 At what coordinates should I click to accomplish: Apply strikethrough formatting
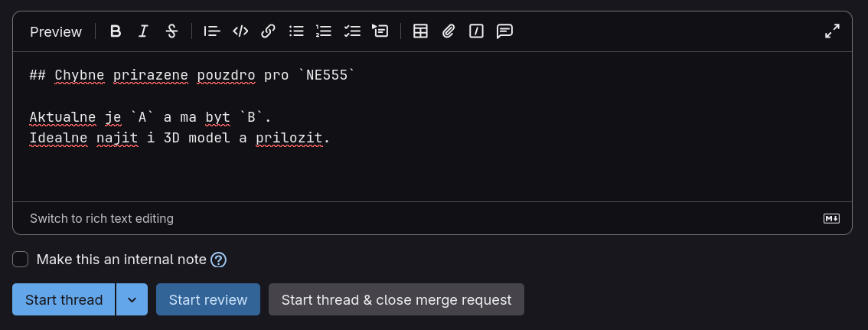pos(171,31)
